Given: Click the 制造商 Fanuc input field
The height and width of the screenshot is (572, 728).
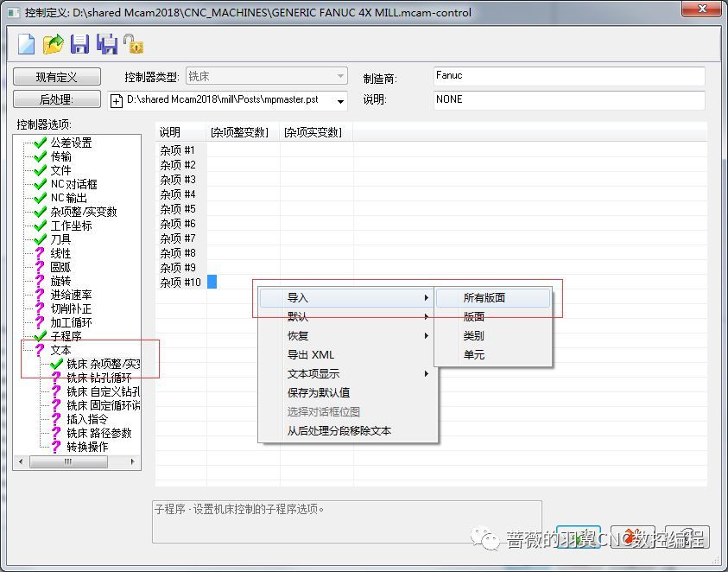Looking at the screenshot, I should [569, 76].
